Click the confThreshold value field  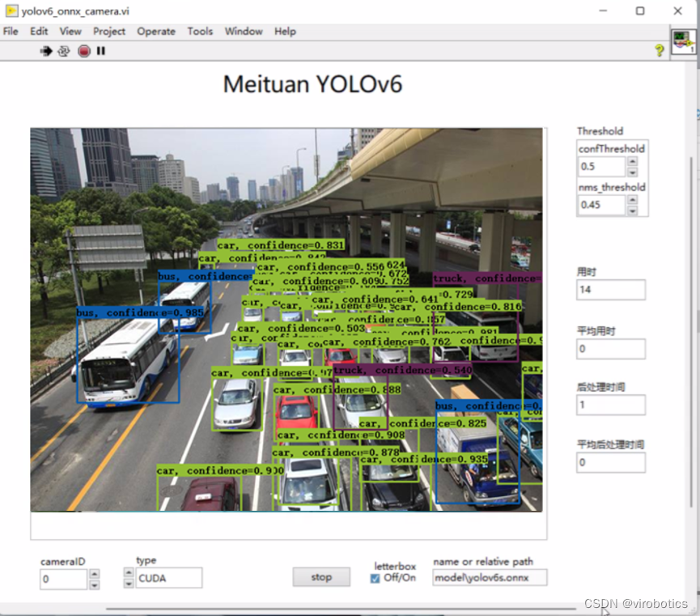point(601,167)
